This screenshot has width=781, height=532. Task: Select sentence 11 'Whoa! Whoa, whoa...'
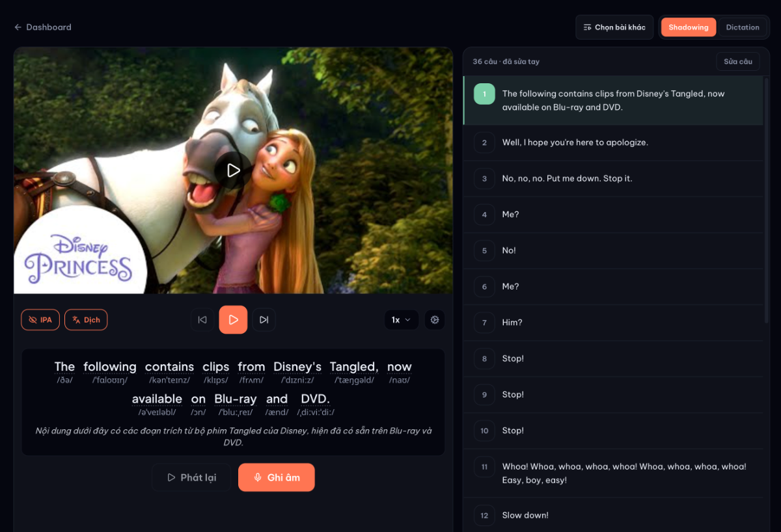click(613, 473)
